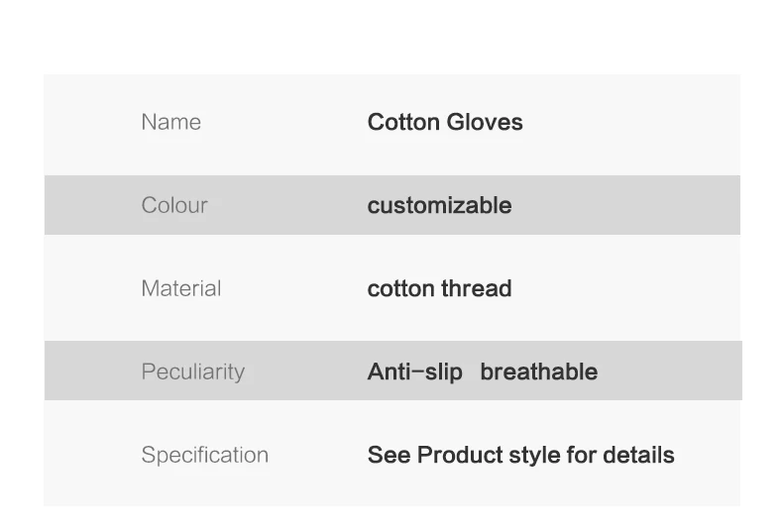Click the breathable text
This screenshot has height=532, width=783.
point(539,372)
